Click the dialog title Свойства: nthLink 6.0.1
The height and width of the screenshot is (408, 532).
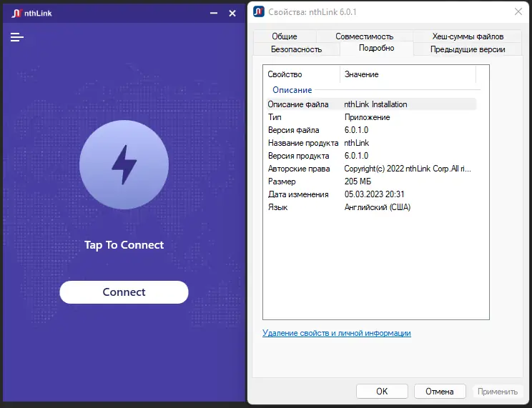312,12
